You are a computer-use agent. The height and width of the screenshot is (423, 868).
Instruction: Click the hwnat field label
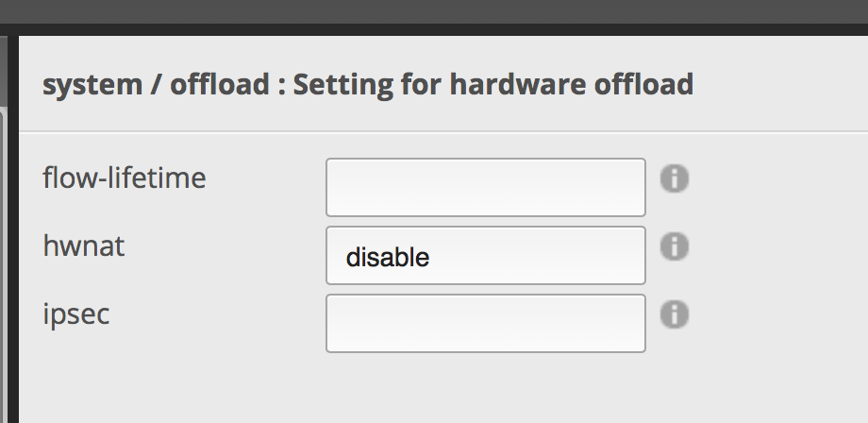[x=84, y=245]
